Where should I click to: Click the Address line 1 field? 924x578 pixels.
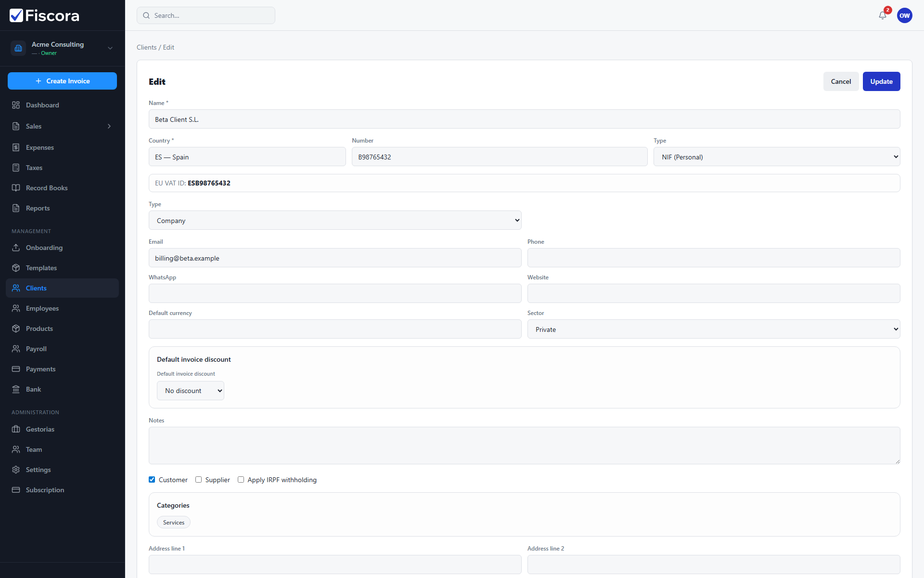[334, 565]
